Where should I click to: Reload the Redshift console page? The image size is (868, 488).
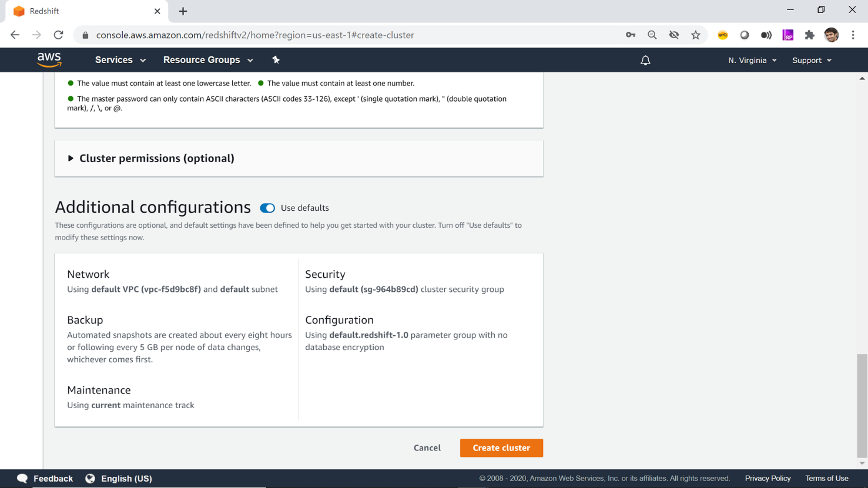[x=58, y=35]
